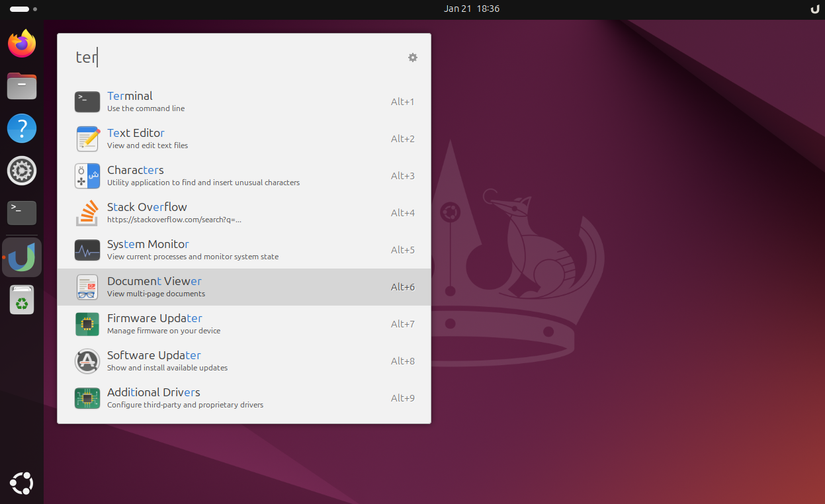The height and width of the screenshot is (504, 825).
Task: Click the Terminal result icon
Action: pos(87,102)
